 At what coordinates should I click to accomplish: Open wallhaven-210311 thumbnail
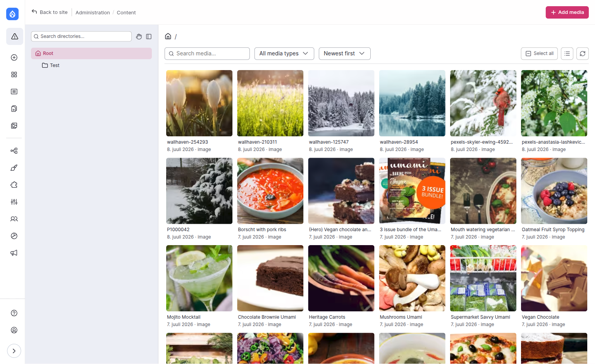tap(270, 103)
